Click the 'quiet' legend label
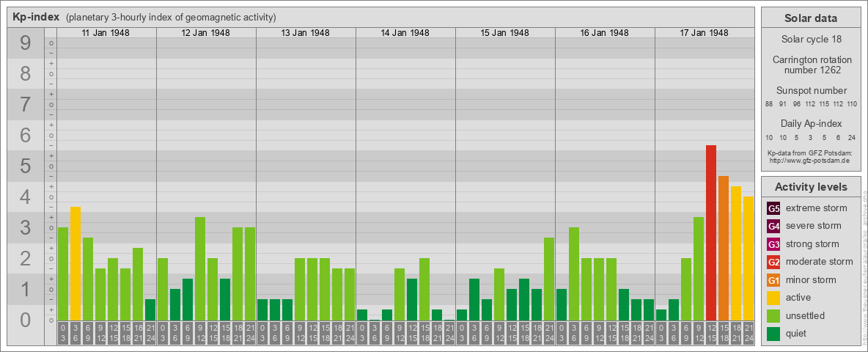 coord(798,333)
